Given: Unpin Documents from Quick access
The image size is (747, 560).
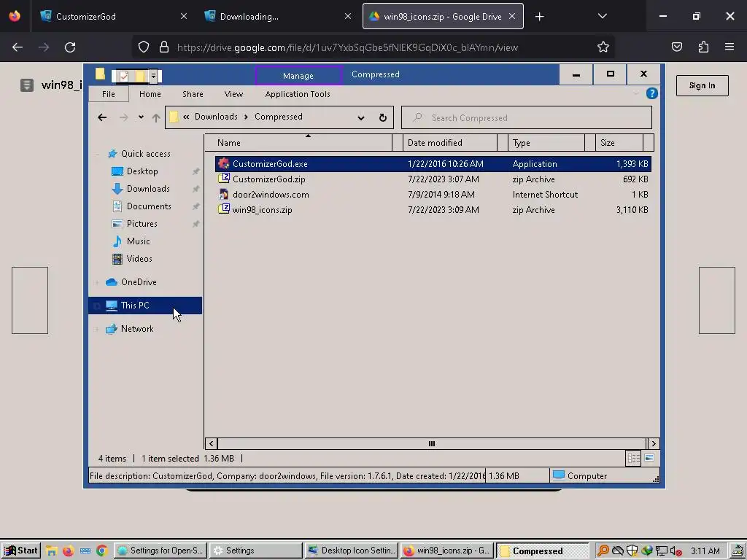Looking at the screenshot, I should click(x=196, y=206).
